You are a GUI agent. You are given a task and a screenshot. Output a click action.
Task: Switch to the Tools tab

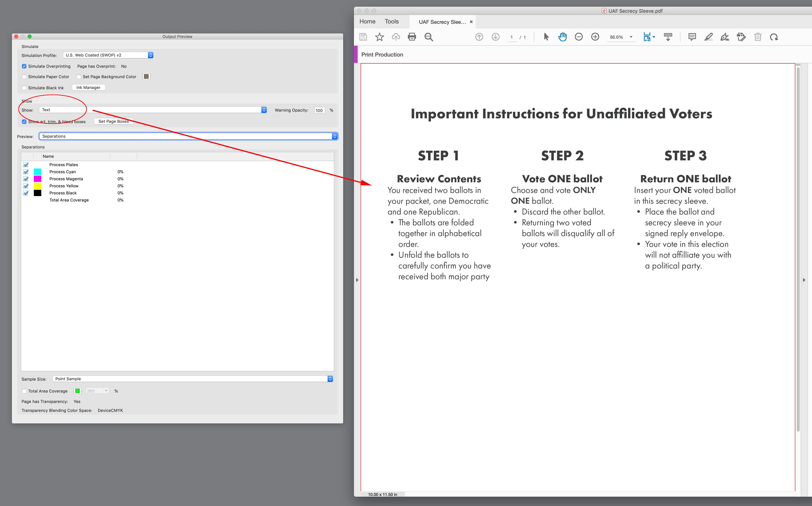click(x=391, y=21)
